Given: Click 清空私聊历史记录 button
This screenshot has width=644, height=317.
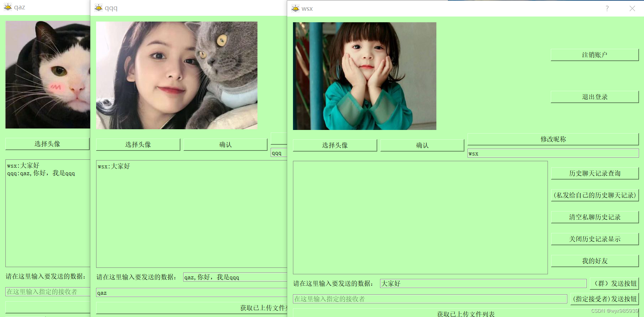Looking at the screenshot, I should click(595, 217).
